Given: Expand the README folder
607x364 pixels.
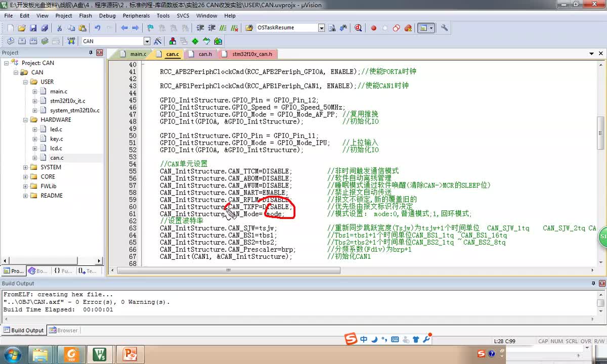Looking at the screenshot, I should (x=25, y=196).
